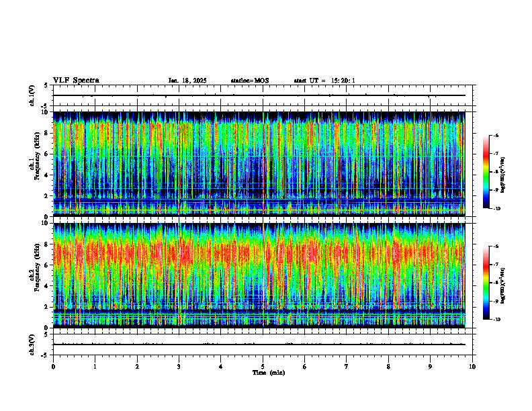Click the ch.2 color scale's log(PSD) unit label
Viewport: 532px width, 411px height.
pos(503,286)
